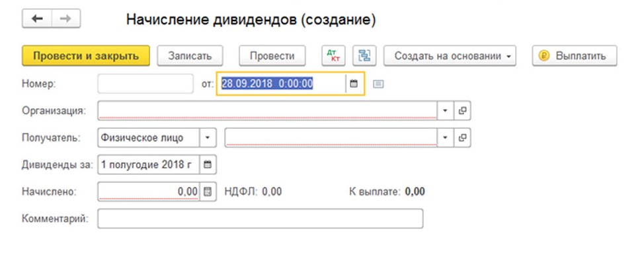
Task: Expand the Организация dropdown list
Action: coord(445,110)
